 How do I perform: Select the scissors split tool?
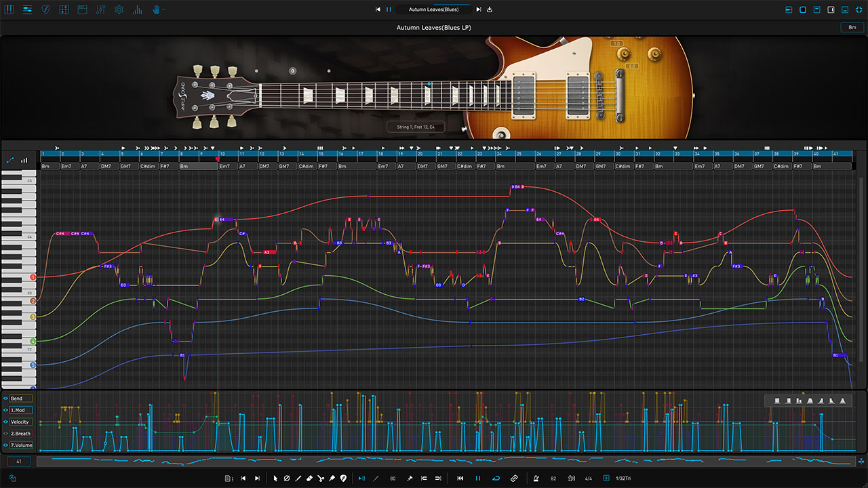point(321,479)
